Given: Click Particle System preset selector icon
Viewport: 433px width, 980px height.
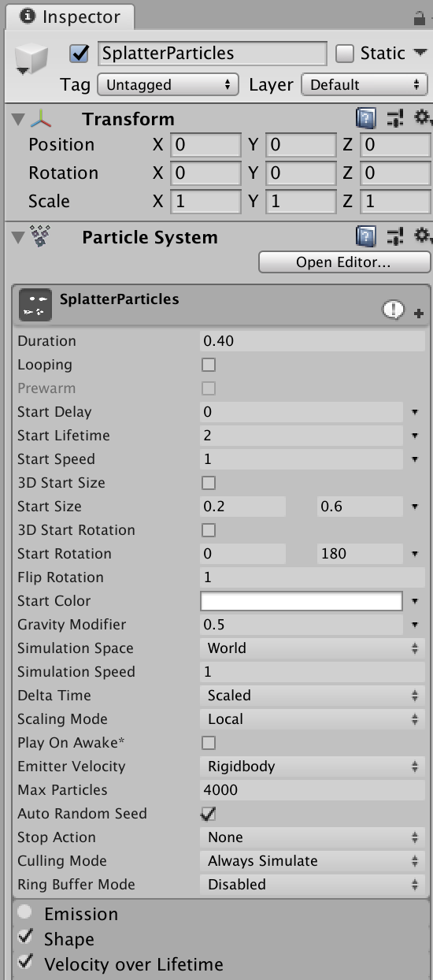Looking at the screenshot, I should pos(395,236).
